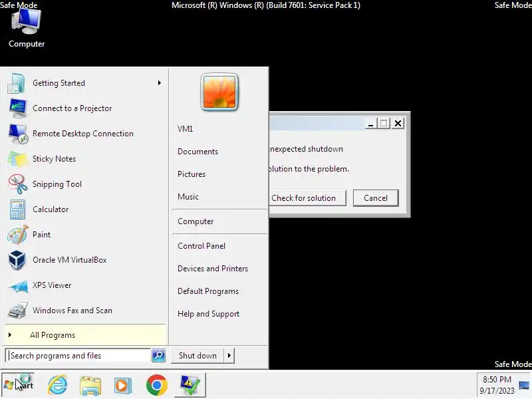Focus the Search programs and files box
This screenshot has height=399, width=532.
coord(78,356)
